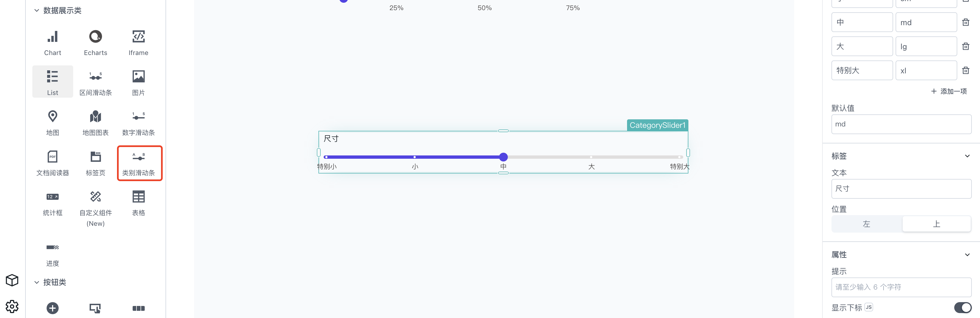
Task: Choose the Iframe component icon
Action: click(x=138, y=37)
